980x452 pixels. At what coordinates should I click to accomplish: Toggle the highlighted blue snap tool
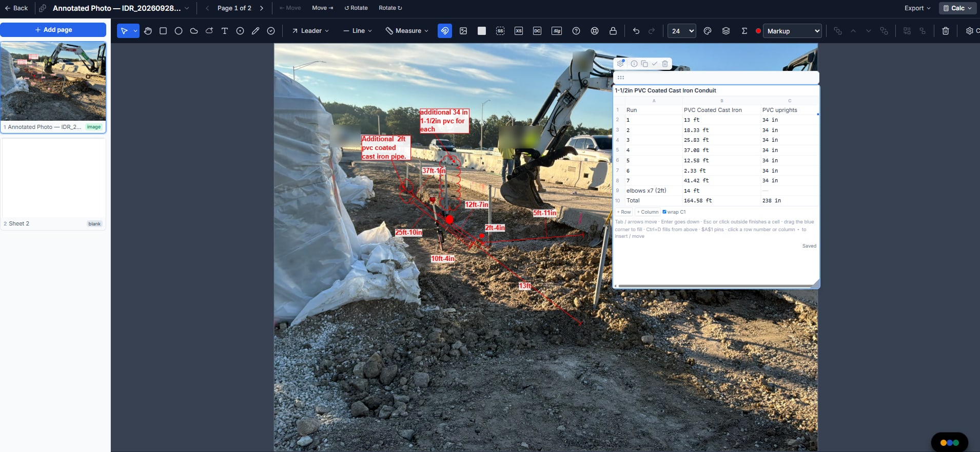[445, 31]
